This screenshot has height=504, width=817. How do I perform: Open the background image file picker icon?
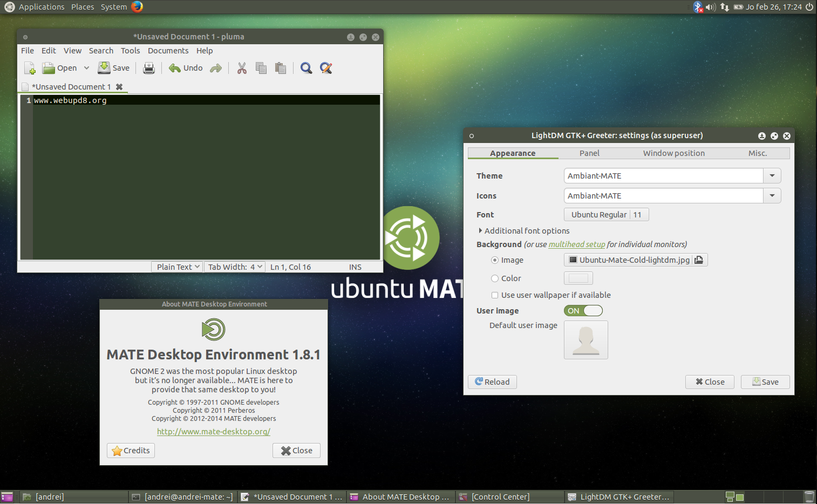[699, 260]
